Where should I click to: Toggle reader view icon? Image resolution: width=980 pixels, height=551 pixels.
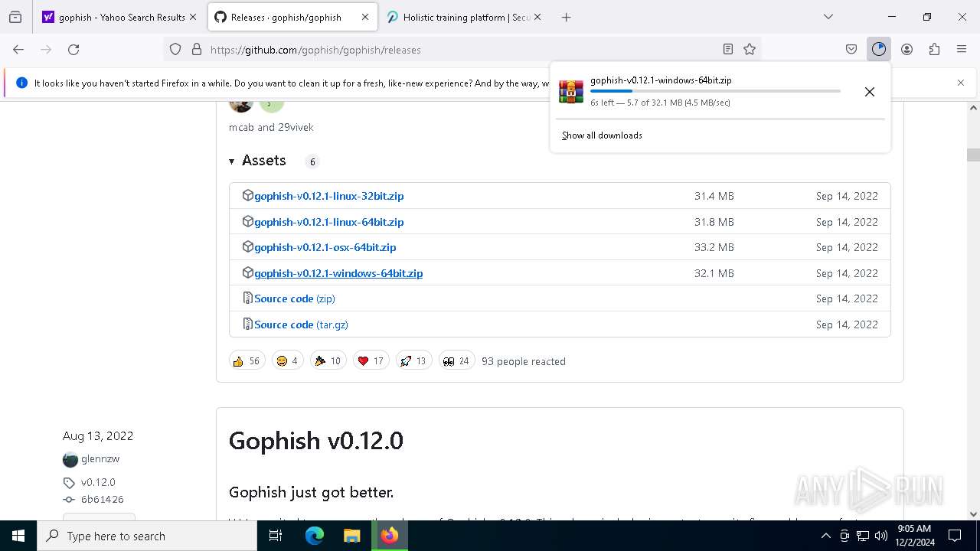728,49
